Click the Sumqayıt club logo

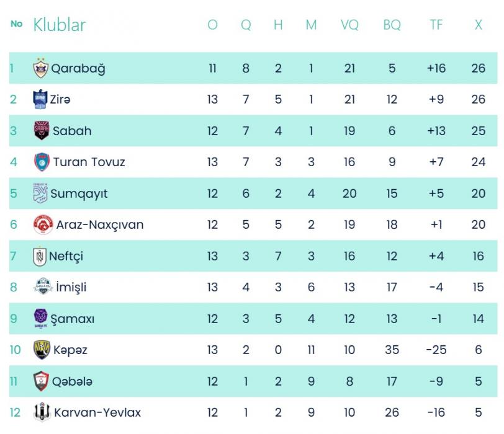click(40, 193)
